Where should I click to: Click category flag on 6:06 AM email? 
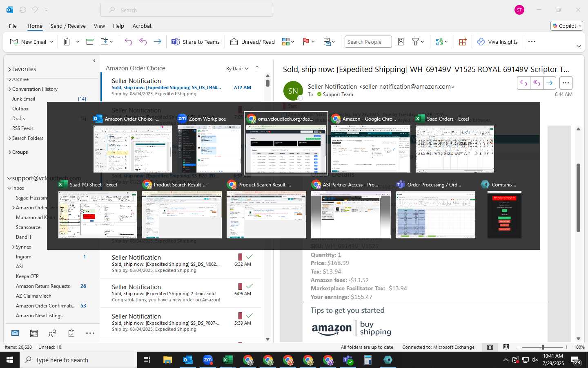(240, 286)
